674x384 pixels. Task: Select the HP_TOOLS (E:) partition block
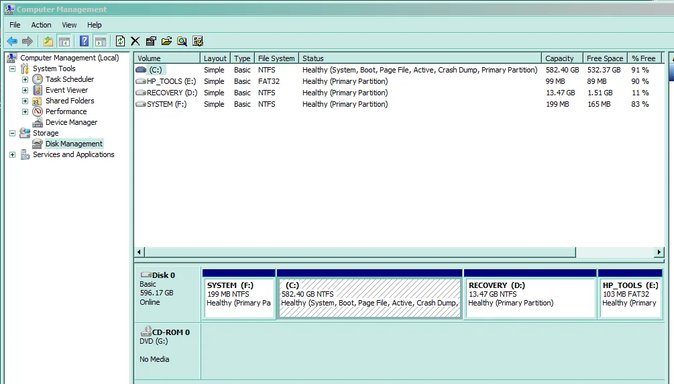(630, 294)
